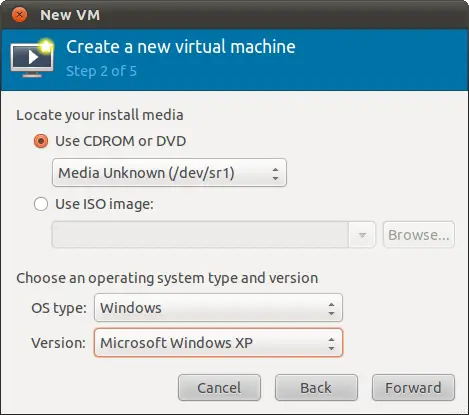This screenshot has width=469, height=415.
Task: Click the 'Create a new virtual machine' heading
Action: coord(181,47)
